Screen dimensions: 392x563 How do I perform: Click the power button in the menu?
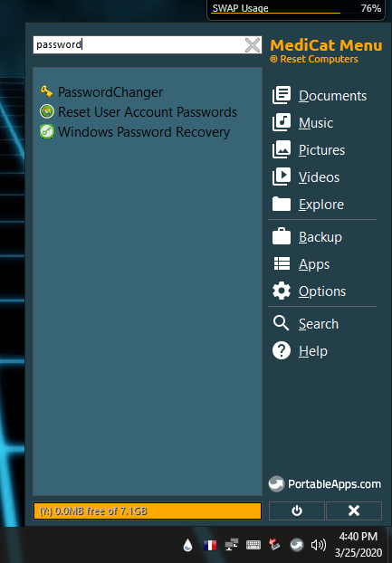pyautogui.click(x=297, y=511)
